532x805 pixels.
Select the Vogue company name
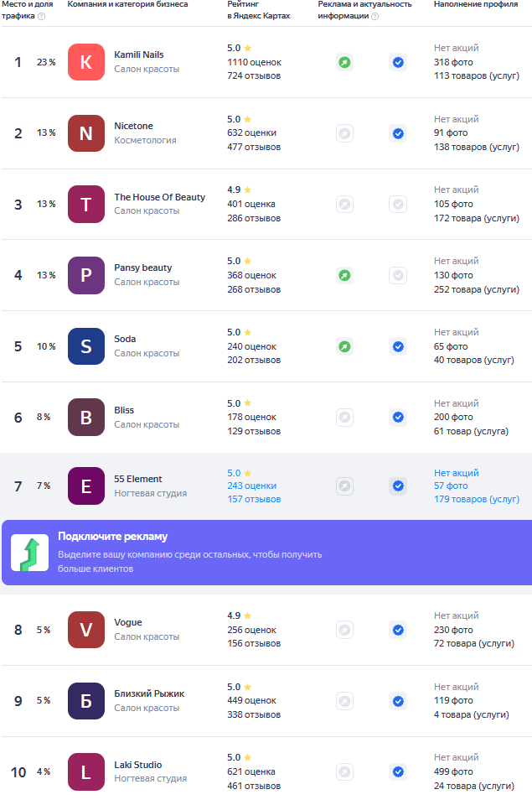(x=128, y=622)
